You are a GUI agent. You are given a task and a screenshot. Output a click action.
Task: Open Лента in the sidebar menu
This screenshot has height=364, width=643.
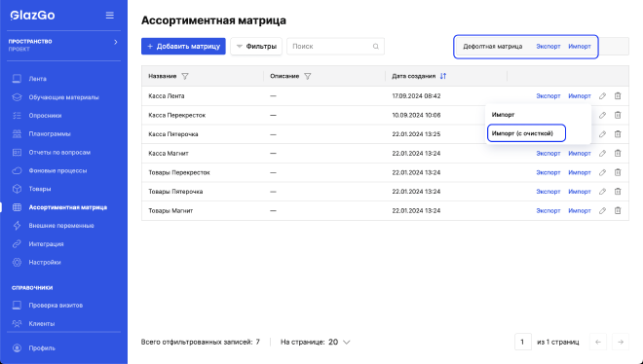pos(37,79)
